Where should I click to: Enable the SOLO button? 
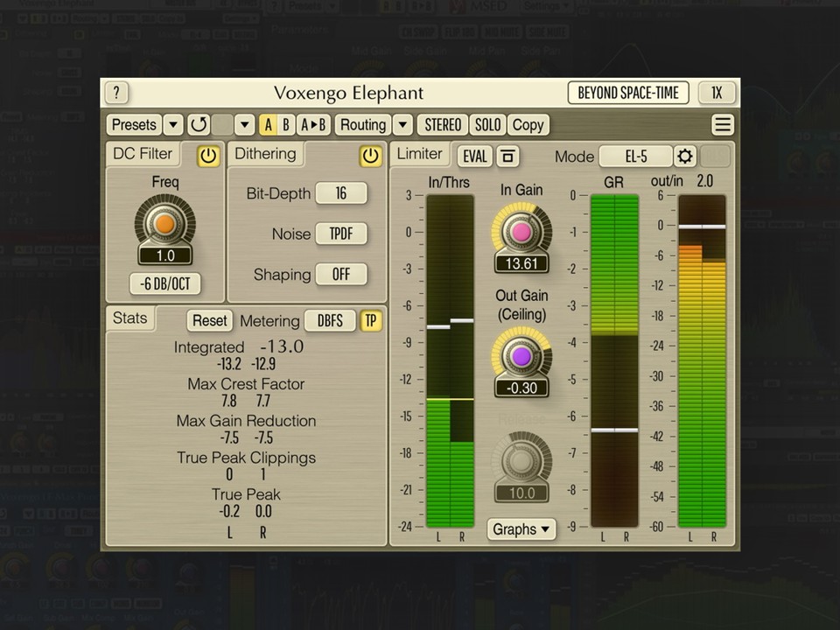487,125
